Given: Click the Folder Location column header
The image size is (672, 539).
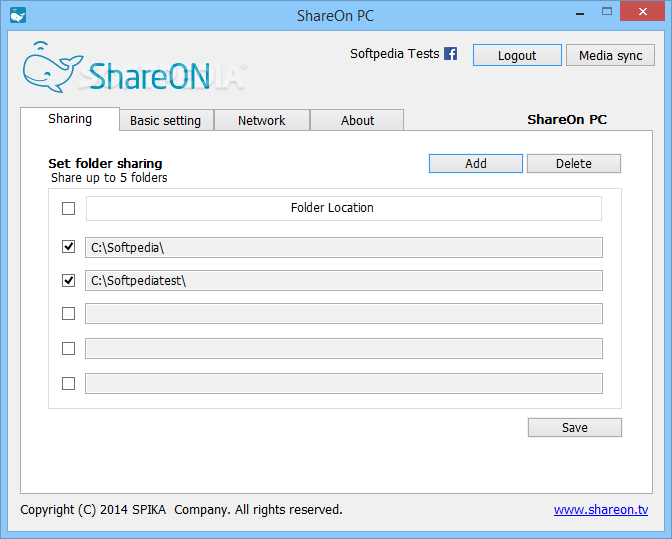Looking at the screenshot, I should click(x=344, y=208).
